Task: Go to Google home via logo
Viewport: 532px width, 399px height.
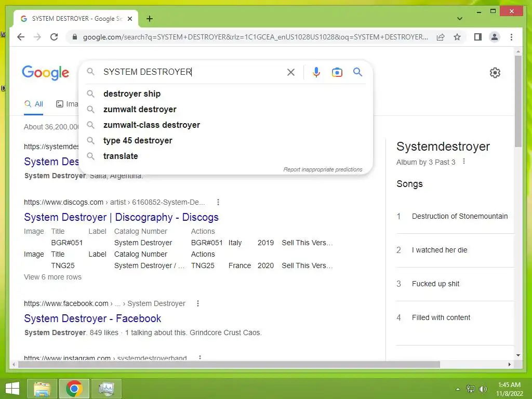Action: [x=46, y=73]
